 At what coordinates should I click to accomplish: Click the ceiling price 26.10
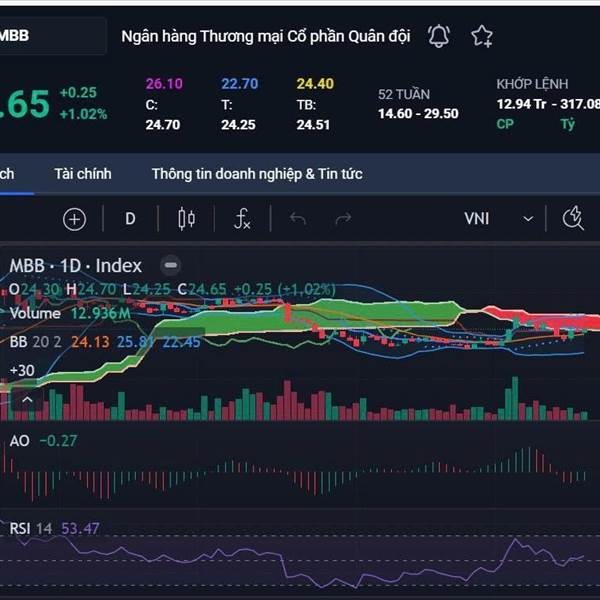pyautogui.click(x=164, y=84)
